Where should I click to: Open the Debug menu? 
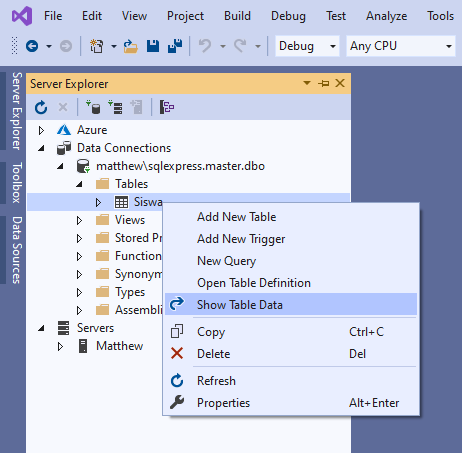(288, 16)
